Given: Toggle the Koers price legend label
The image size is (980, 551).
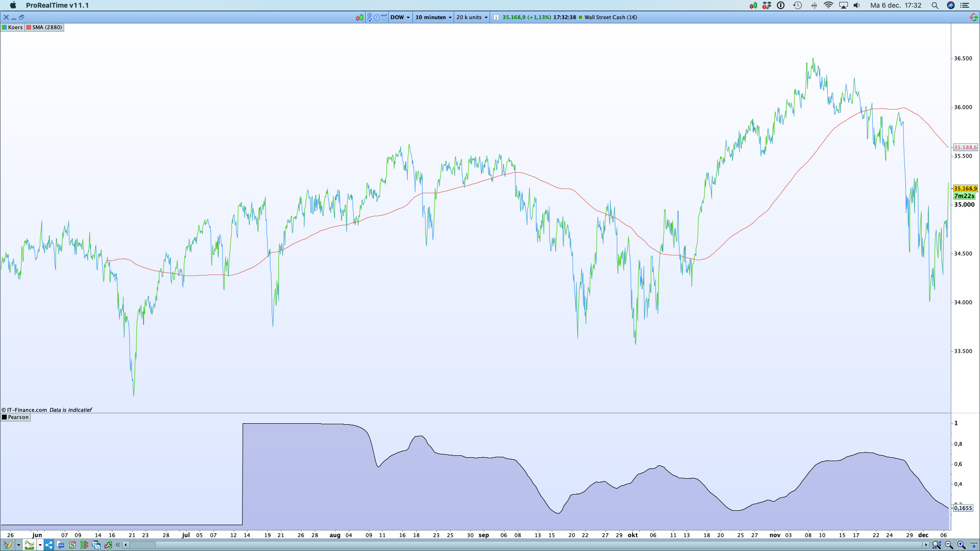Looking at the screenshot, I should click(x=12, y=27).
